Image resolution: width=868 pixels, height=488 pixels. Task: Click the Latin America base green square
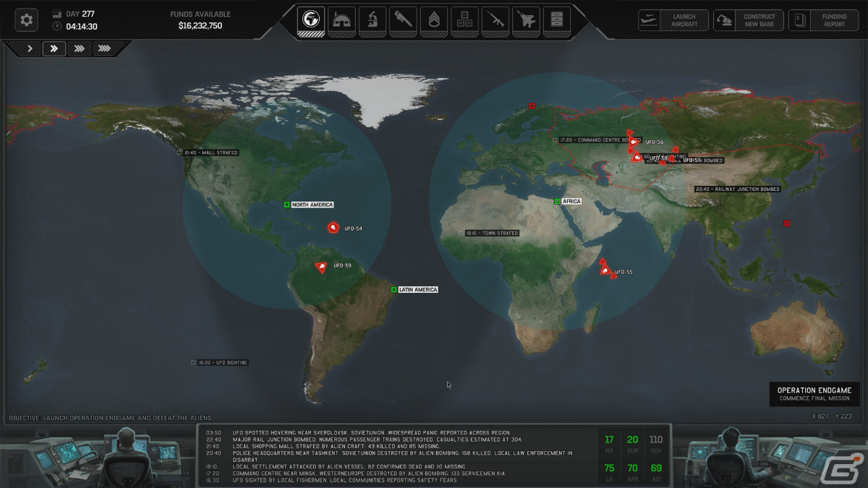coord(394,289)
